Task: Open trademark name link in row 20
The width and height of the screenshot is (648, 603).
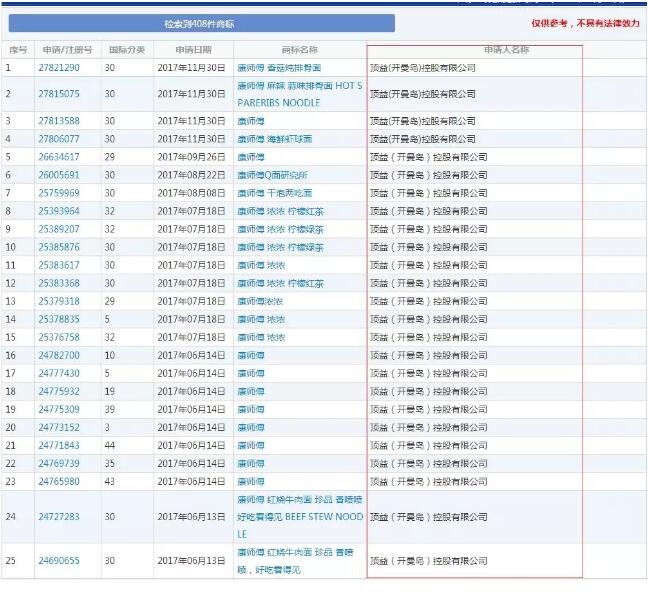Action: pyautogui.click(x=251, y=428)
